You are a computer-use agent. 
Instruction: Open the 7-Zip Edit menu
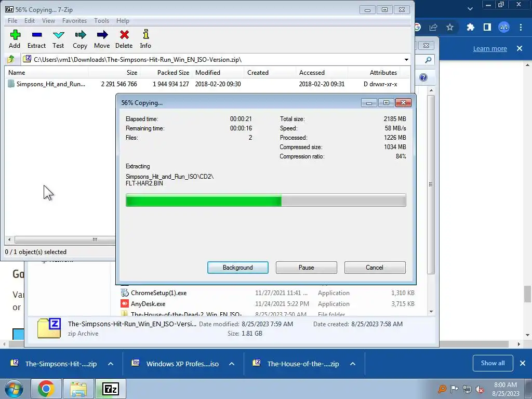point(30,21)
